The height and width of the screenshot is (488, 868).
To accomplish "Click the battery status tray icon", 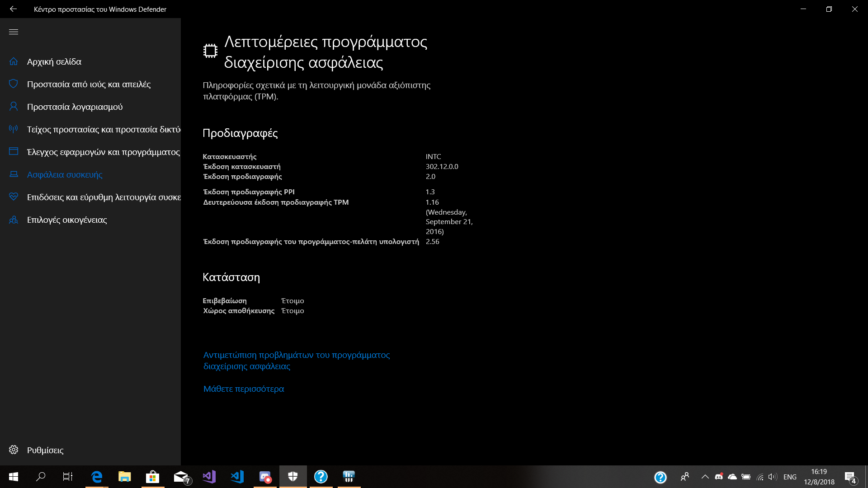I will click(x=746, y=477).
